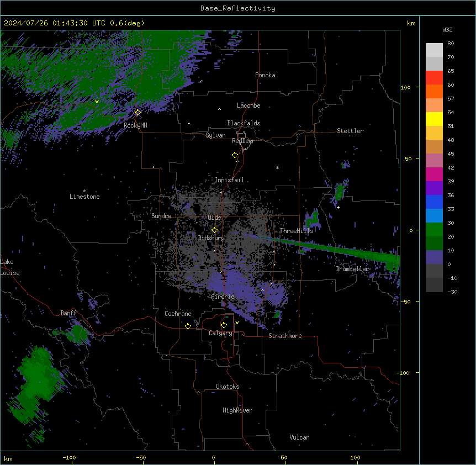Click the Okotoks label
476x465 pixels.
tap(228, 387)
